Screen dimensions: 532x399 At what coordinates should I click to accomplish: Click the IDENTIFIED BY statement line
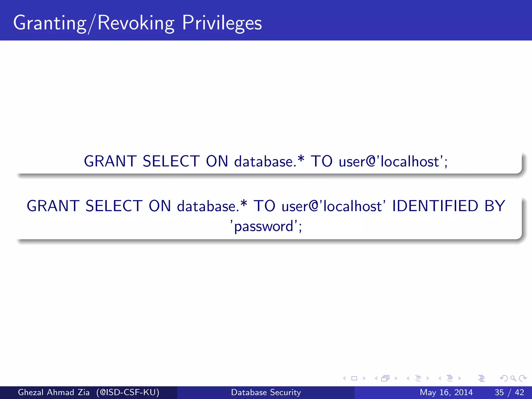click(x=266, y=206)
